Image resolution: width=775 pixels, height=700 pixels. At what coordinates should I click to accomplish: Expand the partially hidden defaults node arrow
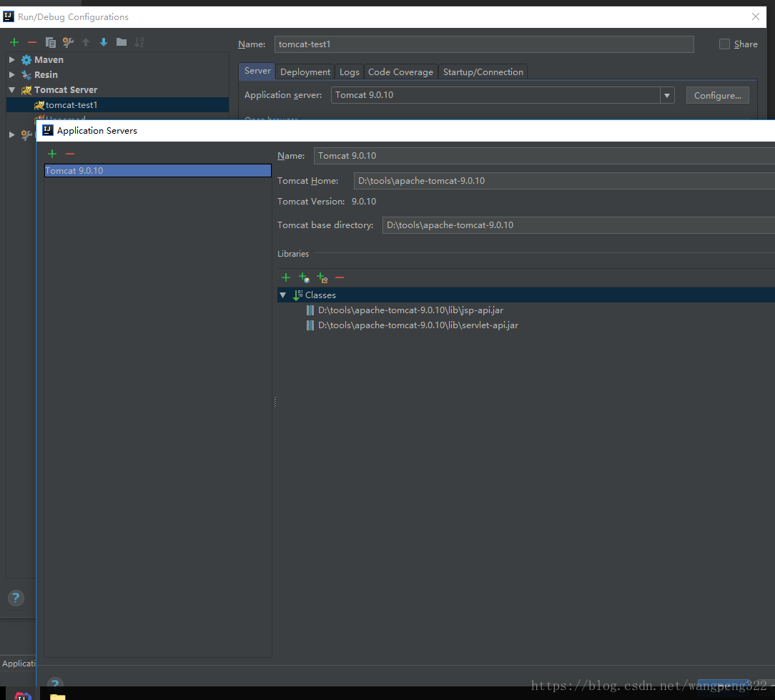pyautogui.click(x=12, y=134)
